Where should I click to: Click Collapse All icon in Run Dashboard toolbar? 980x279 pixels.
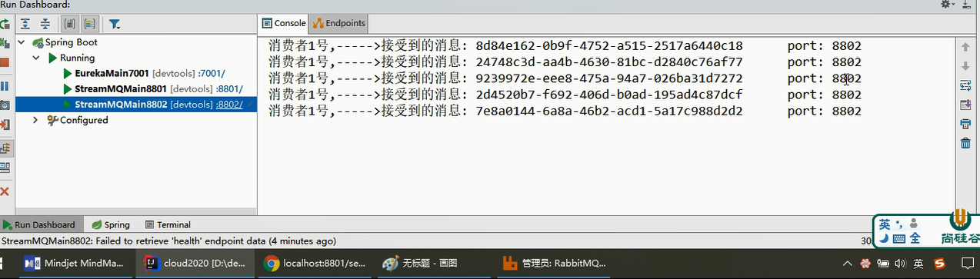45,24
